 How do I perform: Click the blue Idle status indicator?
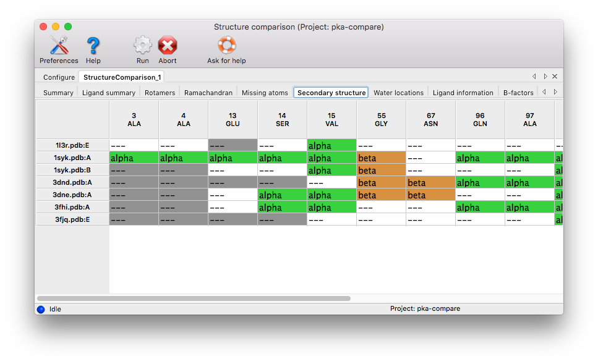click(x=41, y=309)
